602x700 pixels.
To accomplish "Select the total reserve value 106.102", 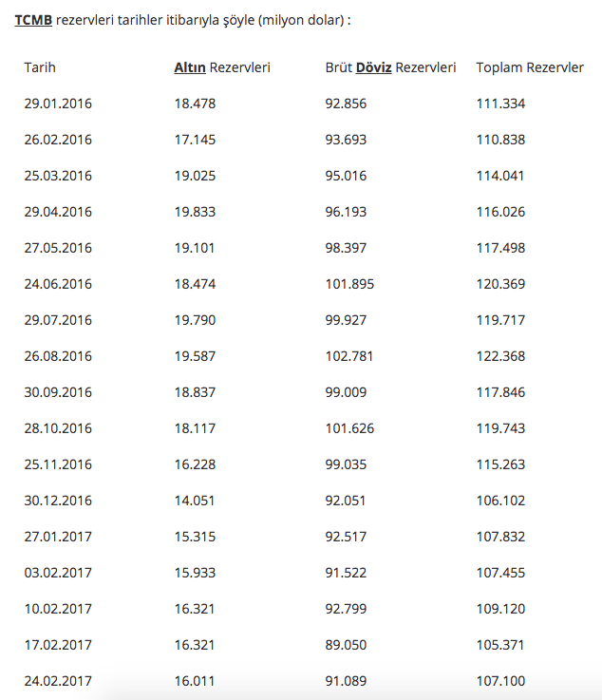I will click(x=500, y=501).
